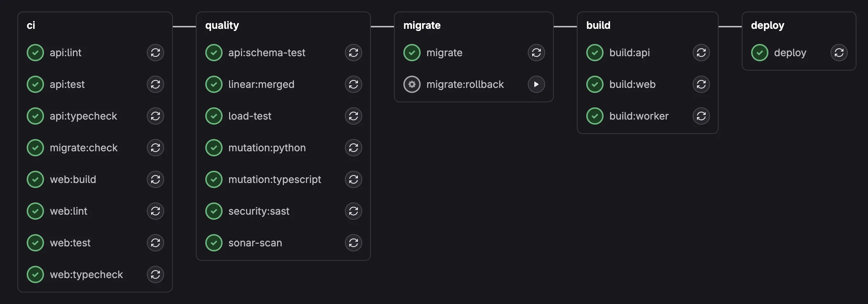Run the migrate:rollback manual job
Viewport: 868px width, 304px height.
coord(536,84)
